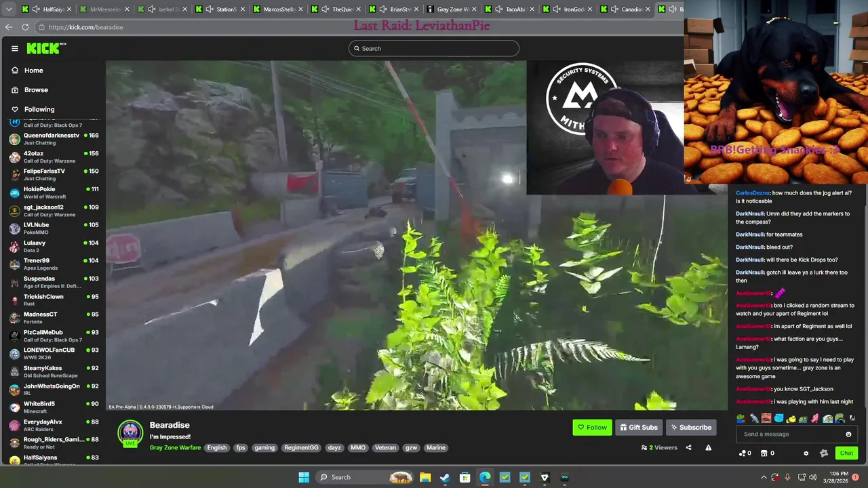Screen dimensions: 868x488
Task: Reload the page with refresh icon
Action: click(x=25, y=27)
